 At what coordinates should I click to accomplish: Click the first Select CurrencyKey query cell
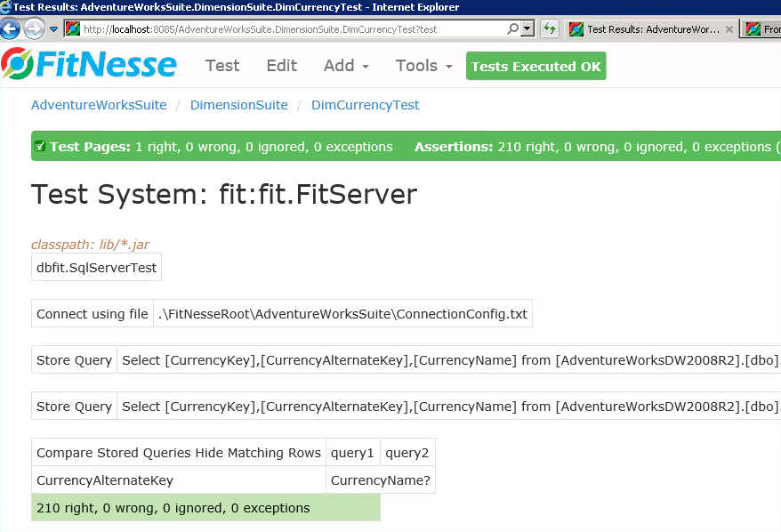tap(449, 360)
